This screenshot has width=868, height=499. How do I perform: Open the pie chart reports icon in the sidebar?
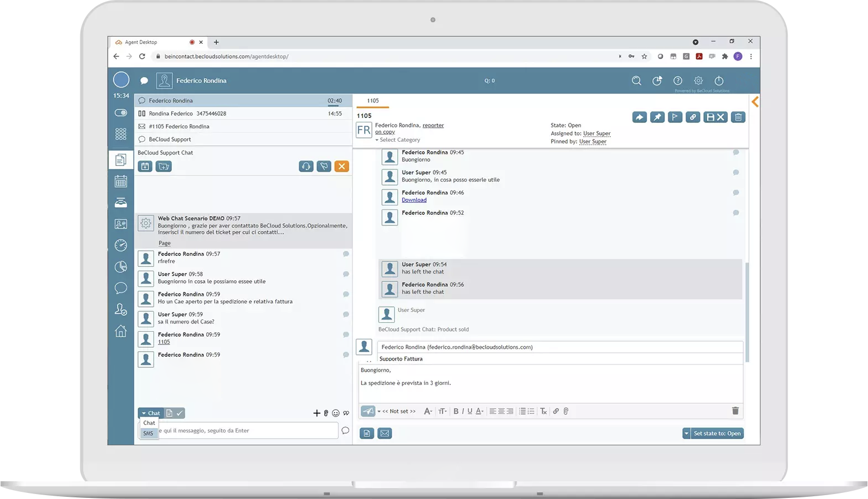click(x=121, y=267)
